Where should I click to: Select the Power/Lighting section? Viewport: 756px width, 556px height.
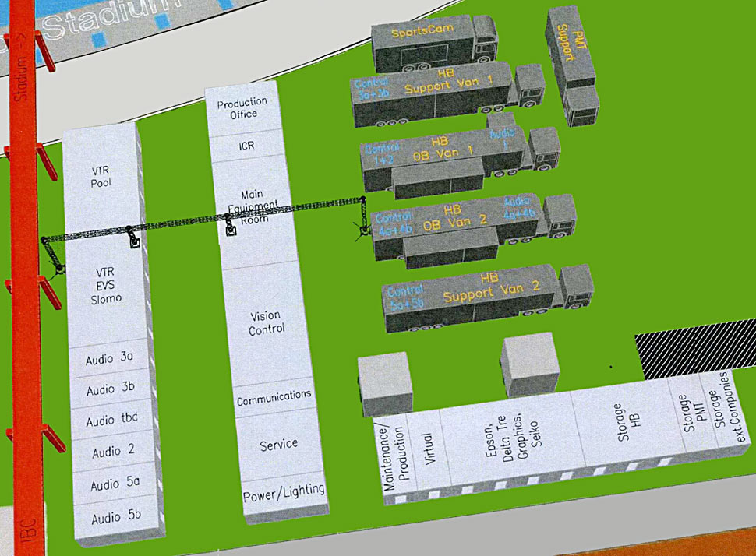click(283, 492)
